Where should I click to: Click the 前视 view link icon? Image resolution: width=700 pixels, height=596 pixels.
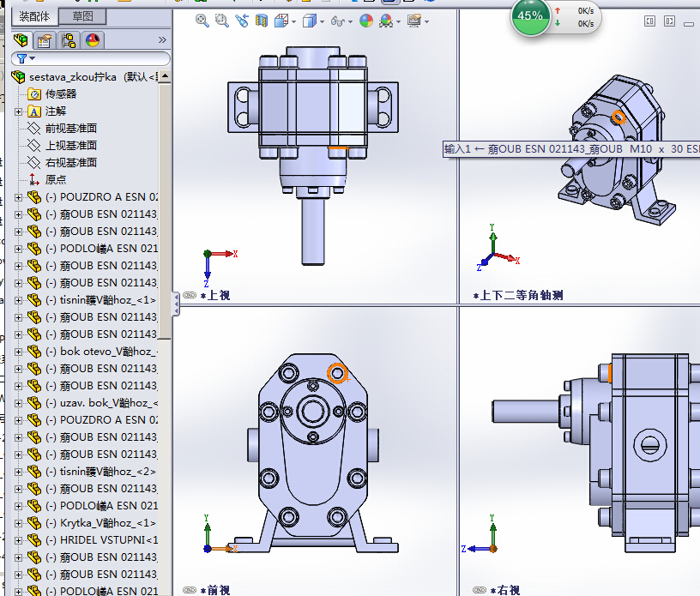[x=190, y=590]
